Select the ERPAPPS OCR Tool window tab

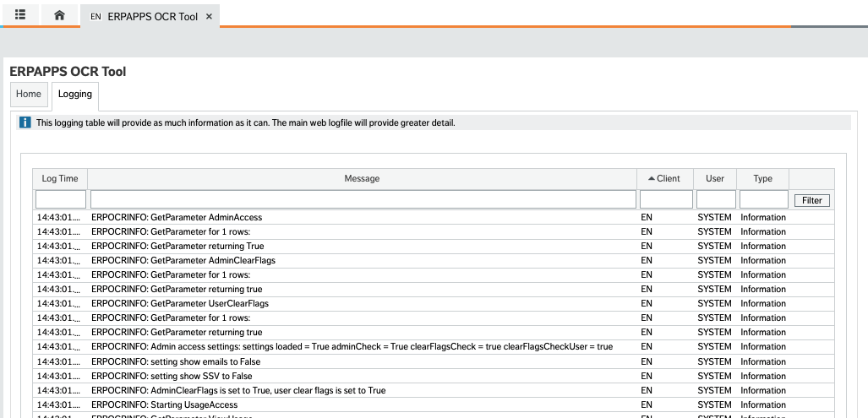click(152, 16)
